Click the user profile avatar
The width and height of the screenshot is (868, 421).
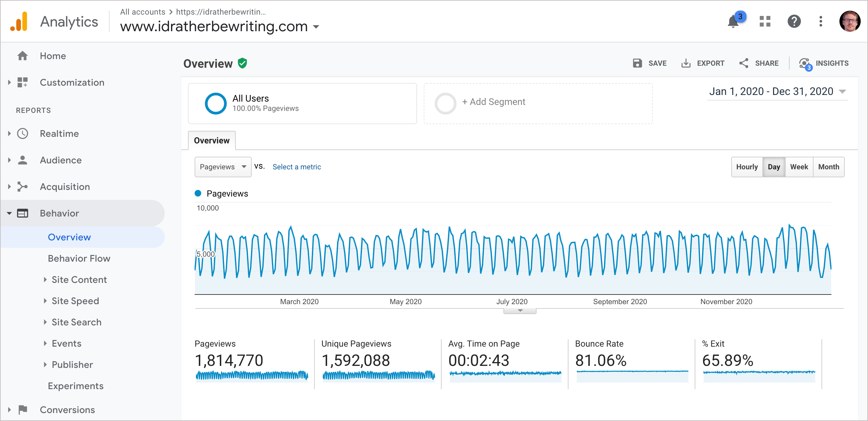tap(849, 21)
